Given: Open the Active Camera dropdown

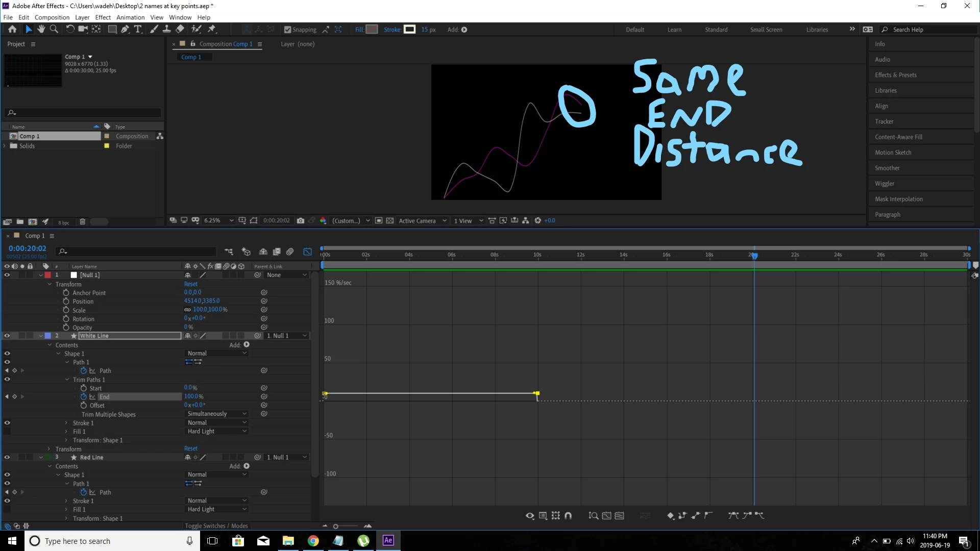Looking at the screenshot, I should pyautogui.click(x=422, y=220).
